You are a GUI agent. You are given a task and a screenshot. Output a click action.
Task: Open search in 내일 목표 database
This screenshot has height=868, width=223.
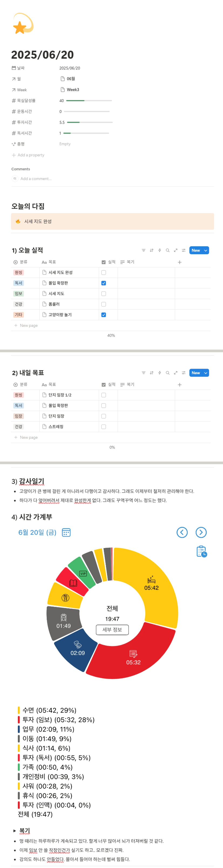pyautogui.click(x=168, y=373)
